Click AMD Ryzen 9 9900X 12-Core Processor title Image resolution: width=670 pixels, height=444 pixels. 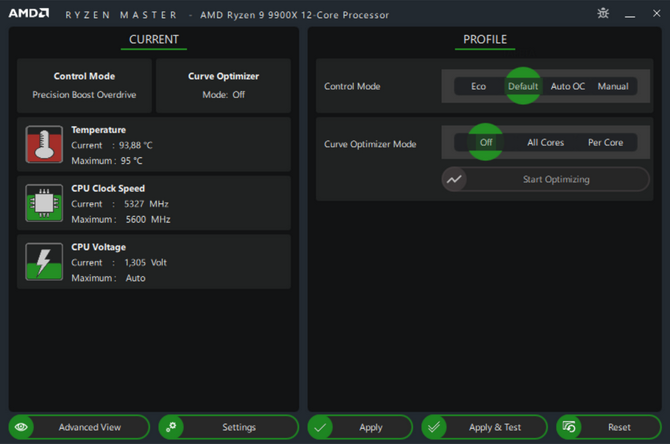coord(294,15)
